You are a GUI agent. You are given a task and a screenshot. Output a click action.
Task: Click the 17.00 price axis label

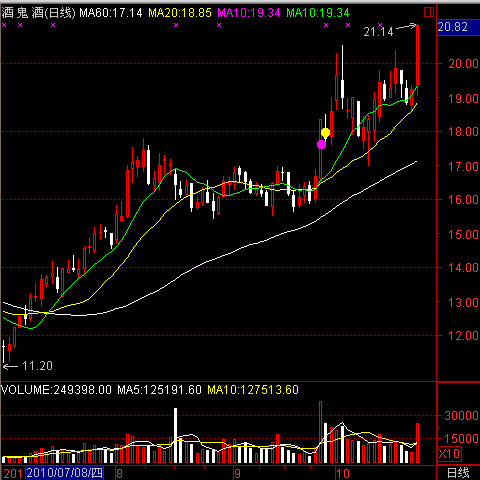coord(463,166)
